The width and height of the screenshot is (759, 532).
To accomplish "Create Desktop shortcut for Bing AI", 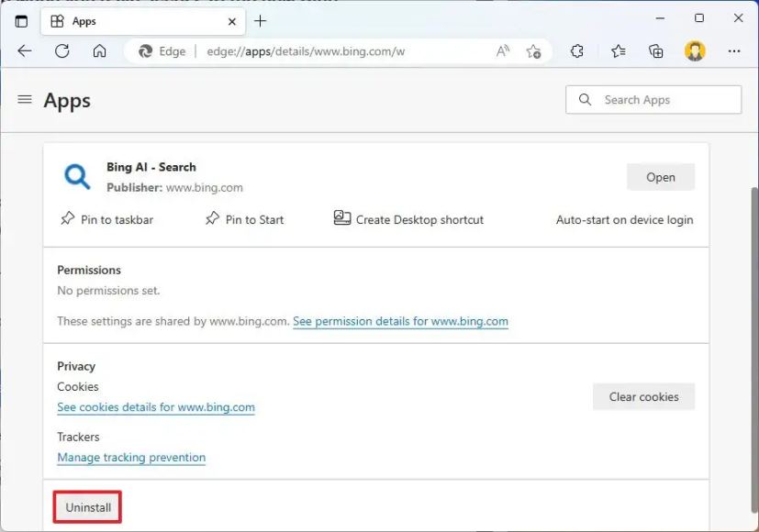I will [407, 219].
